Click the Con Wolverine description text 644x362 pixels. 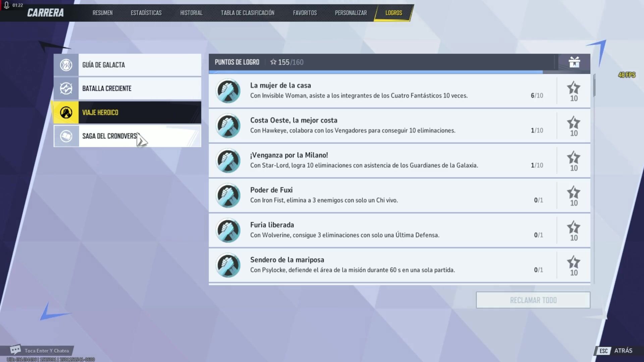[344, 235]
